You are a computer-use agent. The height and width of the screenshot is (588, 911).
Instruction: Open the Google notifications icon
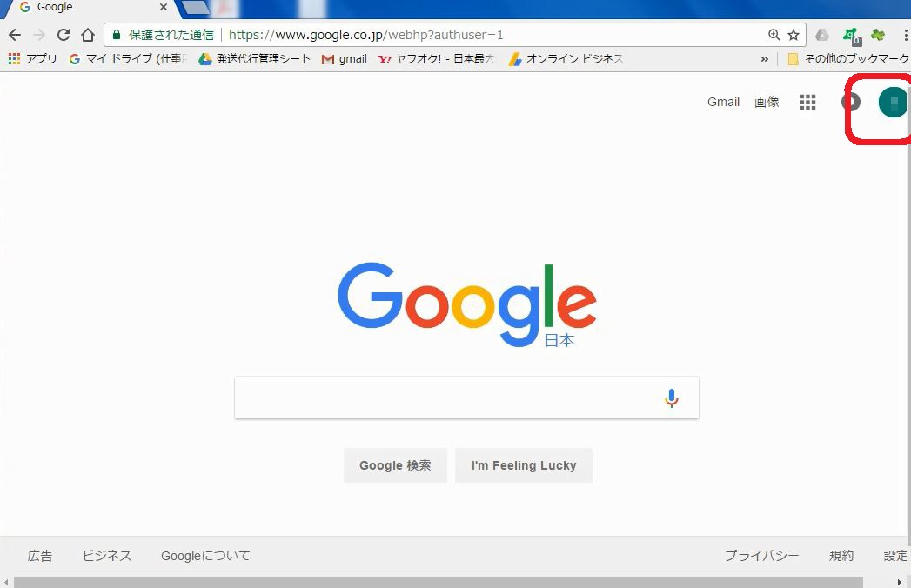click(851, 103)
